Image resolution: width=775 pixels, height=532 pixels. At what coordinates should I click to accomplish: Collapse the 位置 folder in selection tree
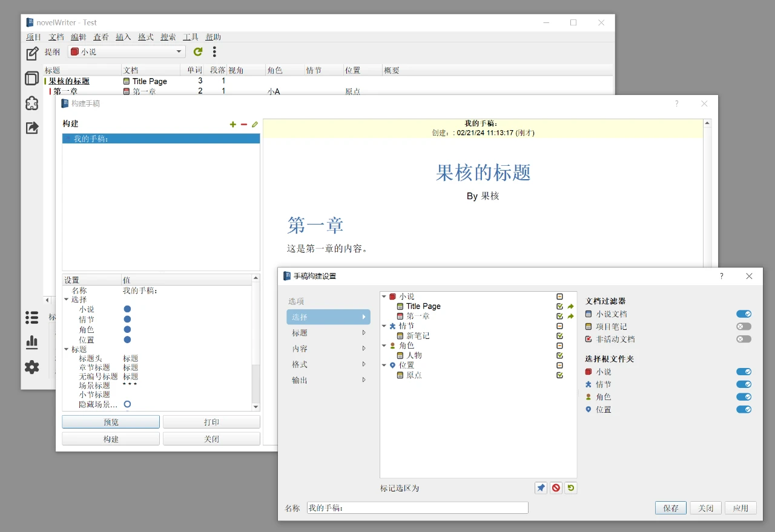click(x=384, y=366)
